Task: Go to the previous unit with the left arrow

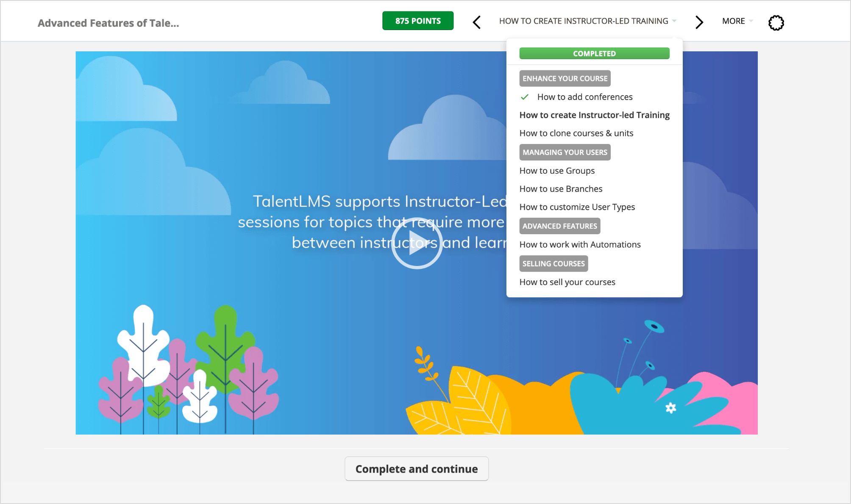Action: (476, 22)
